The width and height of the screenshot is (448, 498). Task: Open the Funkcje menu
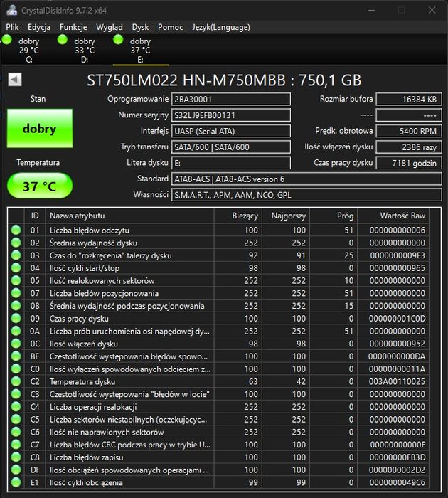[x=73, y=27]
